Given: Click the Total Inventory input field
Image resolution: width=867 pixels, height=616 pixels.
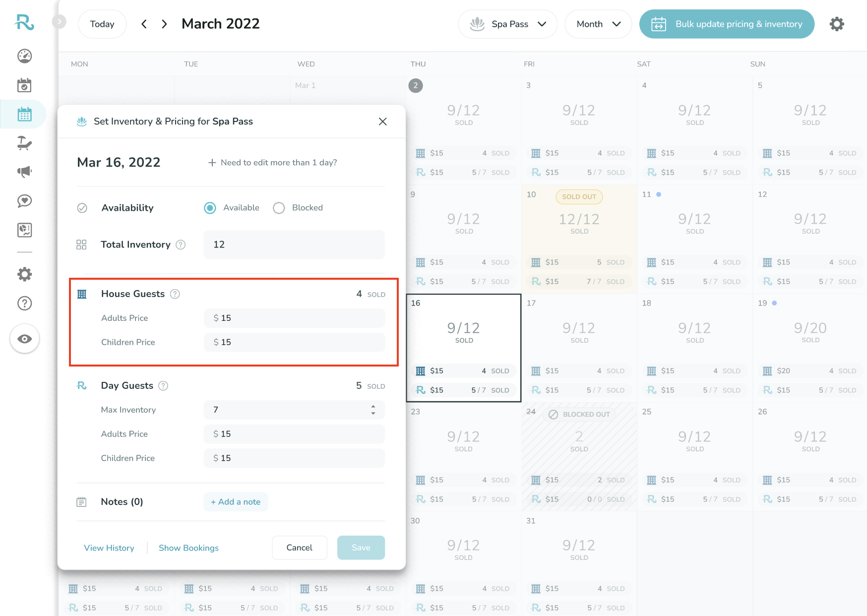Looking at the screenshot, I should [294, 245].
